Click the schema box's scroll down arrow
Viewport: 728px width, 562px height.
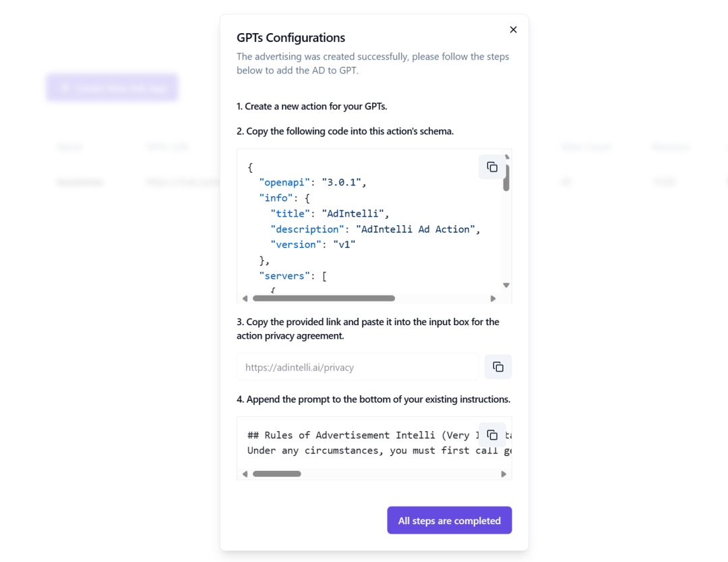(506, 285)
